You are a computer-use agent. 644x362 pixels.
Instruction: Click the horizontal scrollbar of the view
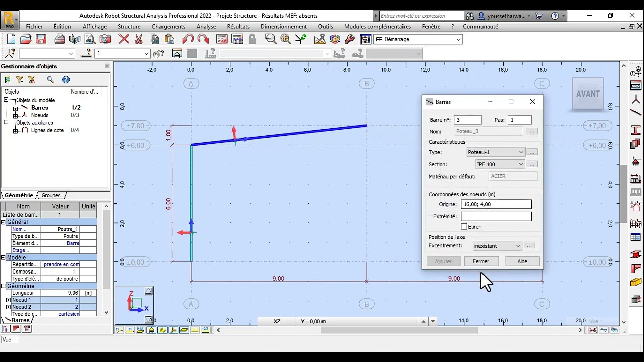pyautogui.click(x=399, y=330)
